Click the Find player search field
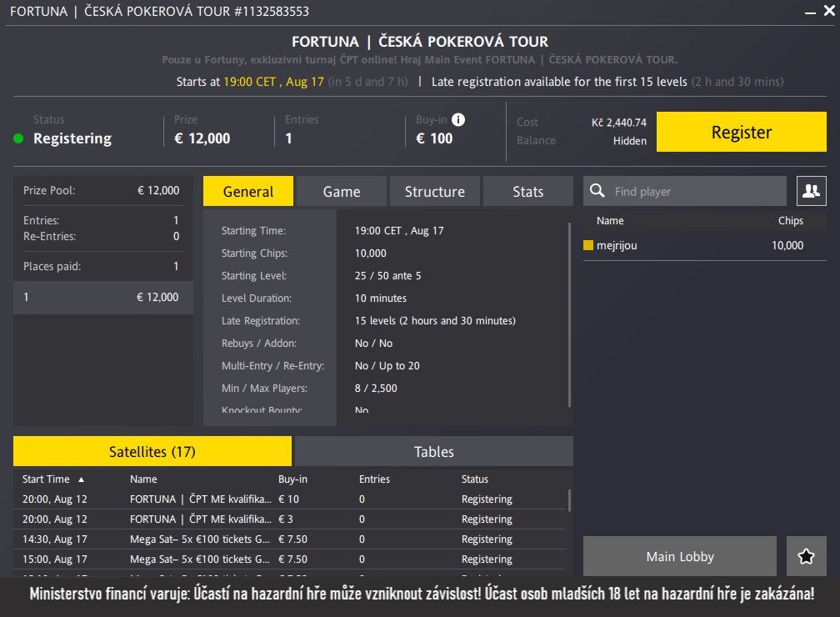 tap(696, 191)
